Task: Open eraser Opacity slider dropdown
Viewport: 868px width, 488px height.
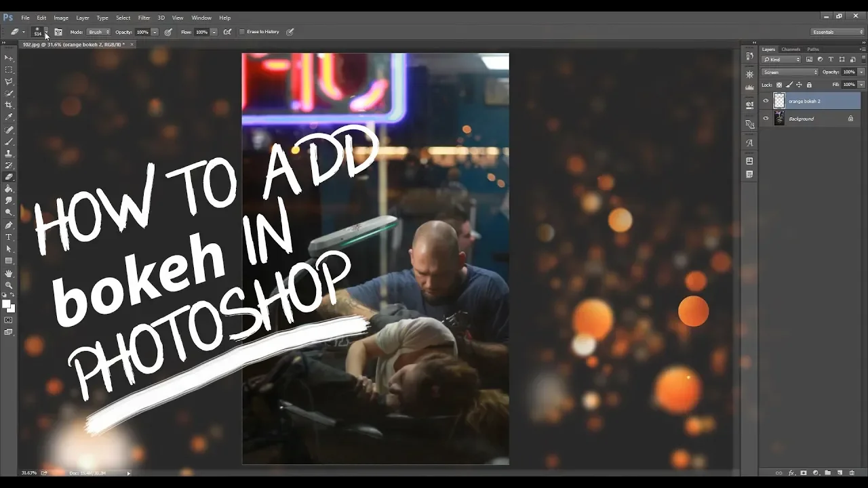Action: (x=155, y=32)
